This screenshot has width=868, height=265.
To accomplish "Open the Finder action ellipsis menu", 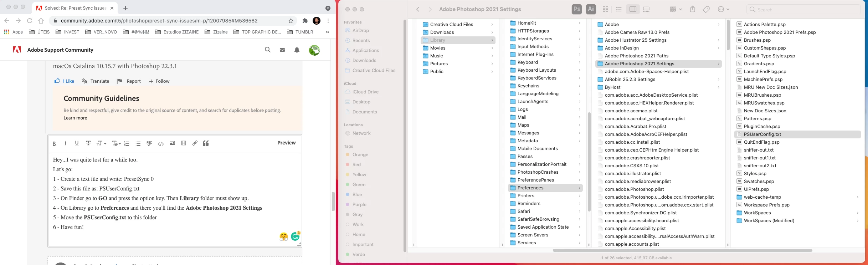I will [x=723, y=9].
